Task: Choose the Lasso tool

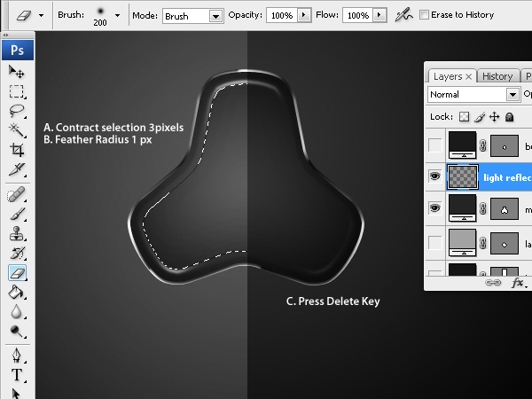Action: coord(16,110)
